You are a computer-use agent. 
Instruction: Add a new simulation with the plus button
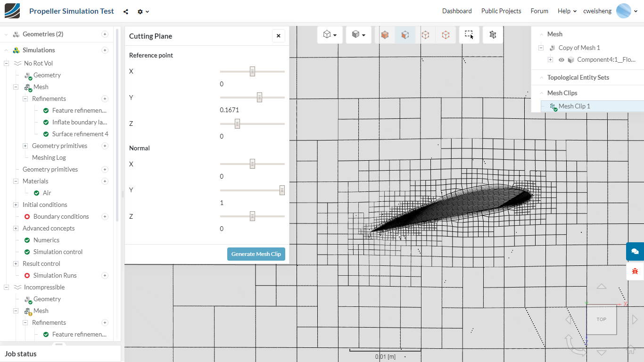point(105,50)
